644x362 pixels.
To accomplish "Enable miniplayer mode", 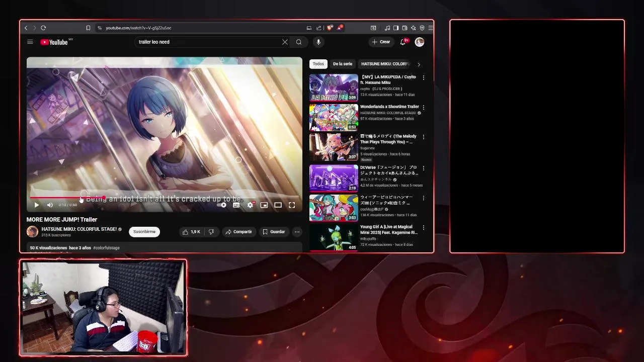I will coord(264,205).
